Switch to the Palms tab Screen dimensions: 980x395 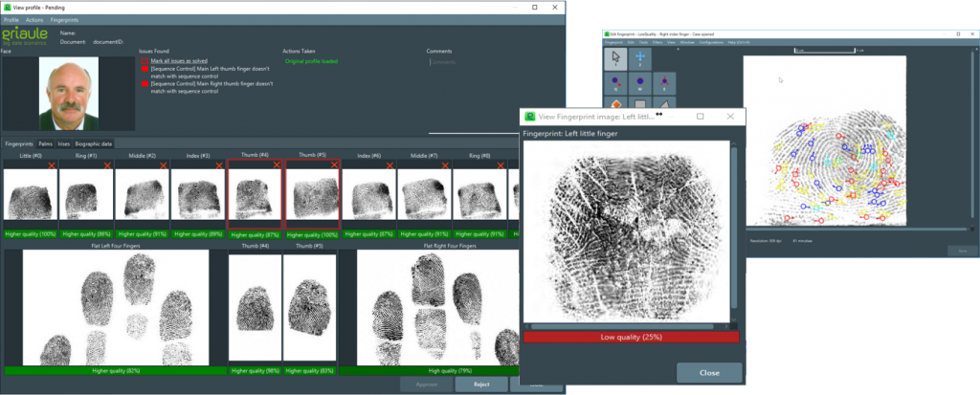coord(45,143)
